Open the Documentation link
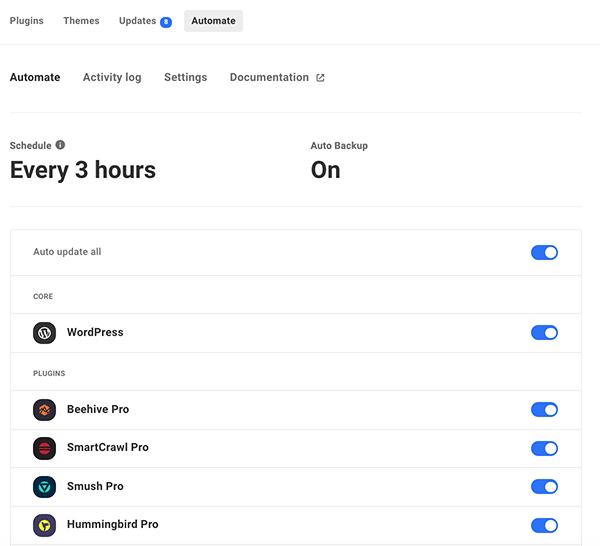The image size is (600, 546). point(269,77)
